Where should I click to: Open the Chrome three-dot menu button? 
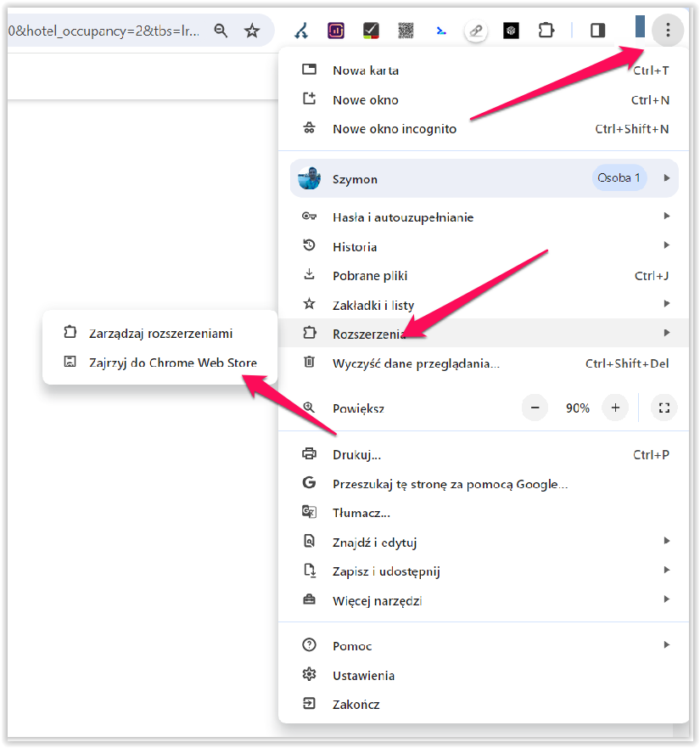[668, 31]
